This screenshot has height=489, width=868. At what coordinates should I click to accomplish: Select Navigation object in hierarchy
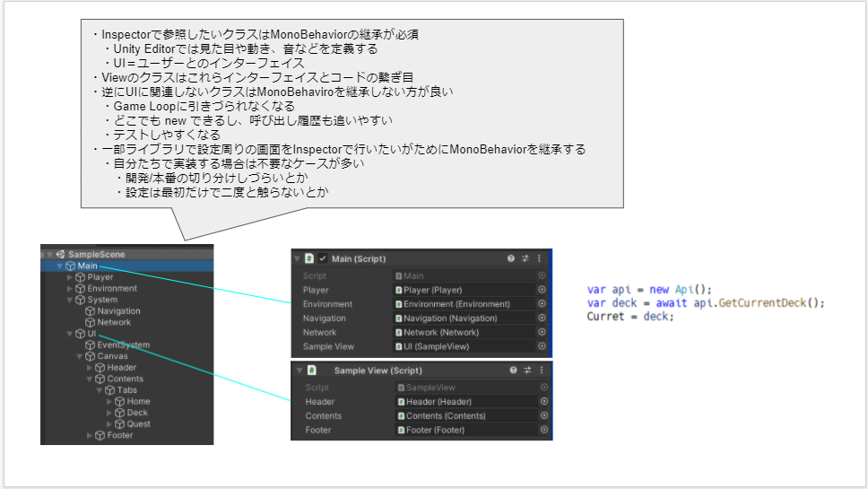click(x=118, y=310)
